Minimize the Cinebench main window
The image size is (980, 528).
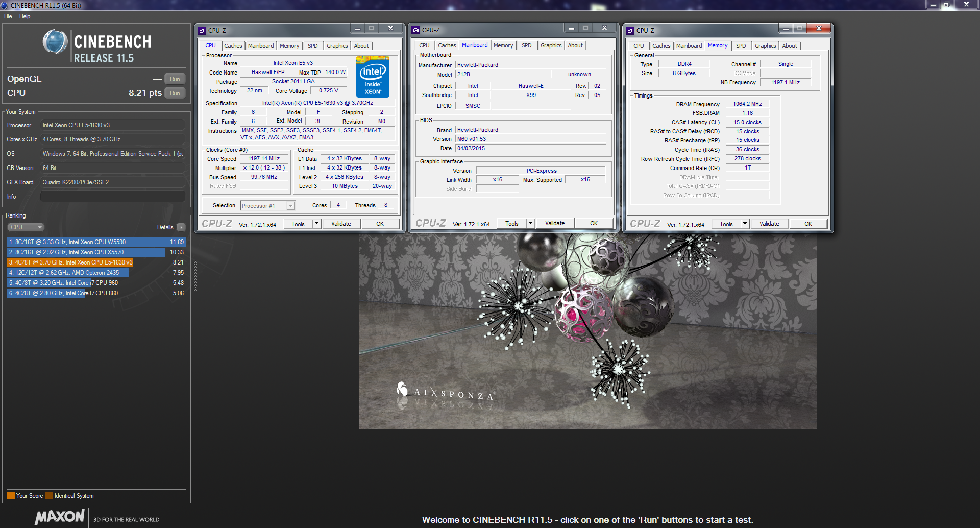(933, 5)
